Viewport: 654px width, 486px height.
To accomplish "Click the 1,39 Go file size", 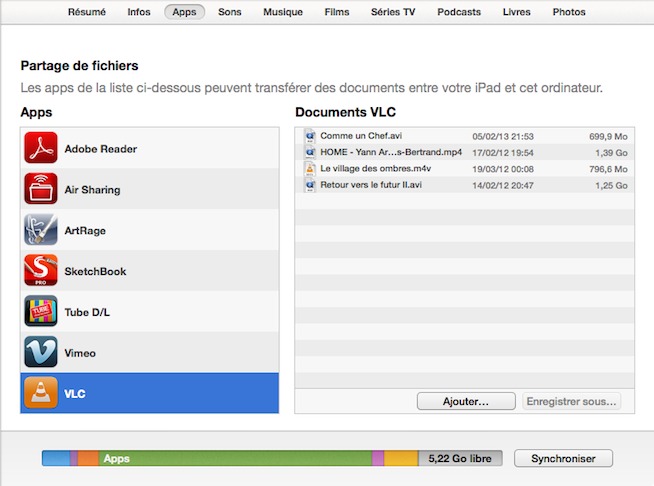I will (x=611, y=153).
